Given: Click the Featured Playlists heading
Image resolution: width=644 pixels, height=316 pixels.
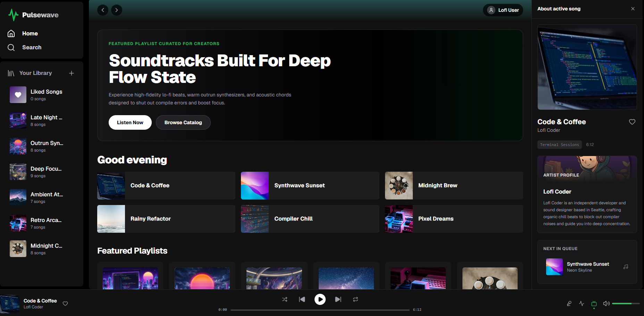Looking at the screenshot, I should coord(132,251).
